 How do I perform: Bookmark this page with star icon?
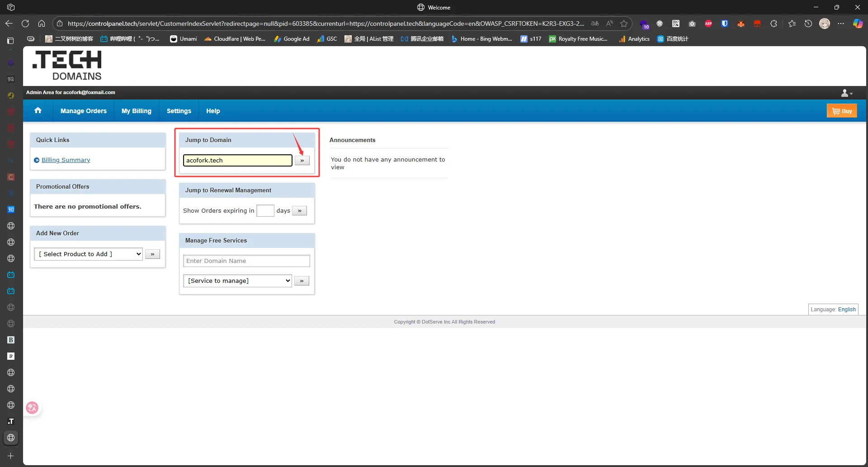pos(624,24)
